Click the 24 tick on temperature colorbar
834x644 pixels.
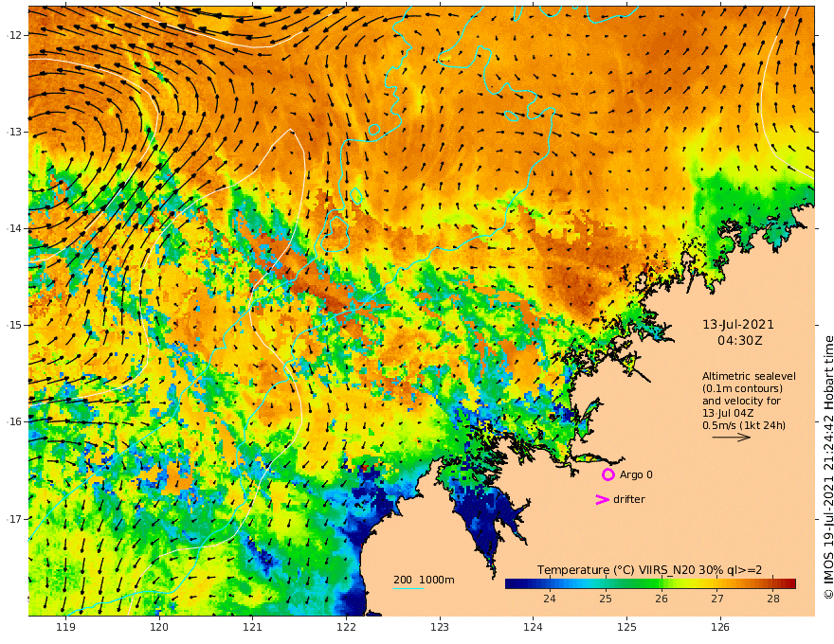550,599
